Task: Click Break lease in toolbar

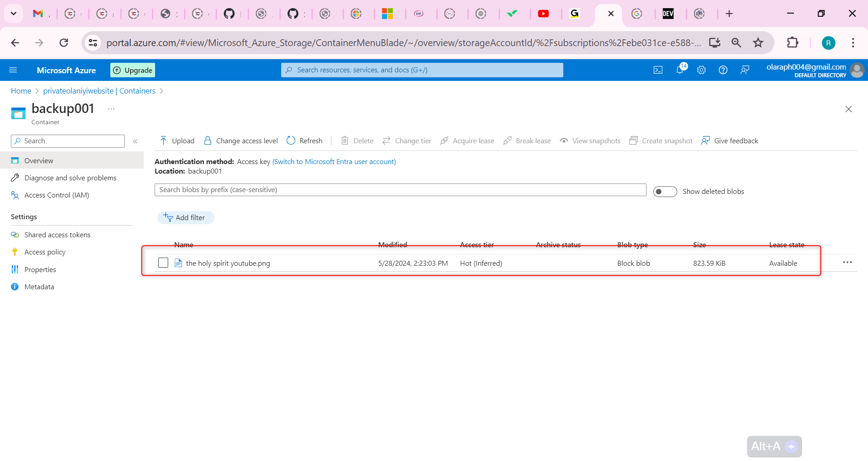Action: (527, 141)
